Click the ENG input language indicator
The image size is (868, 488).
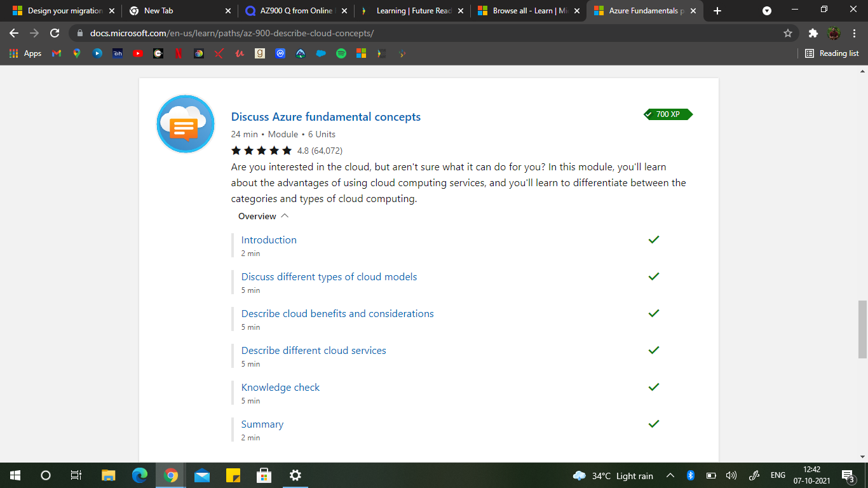[x=778, y=475]
